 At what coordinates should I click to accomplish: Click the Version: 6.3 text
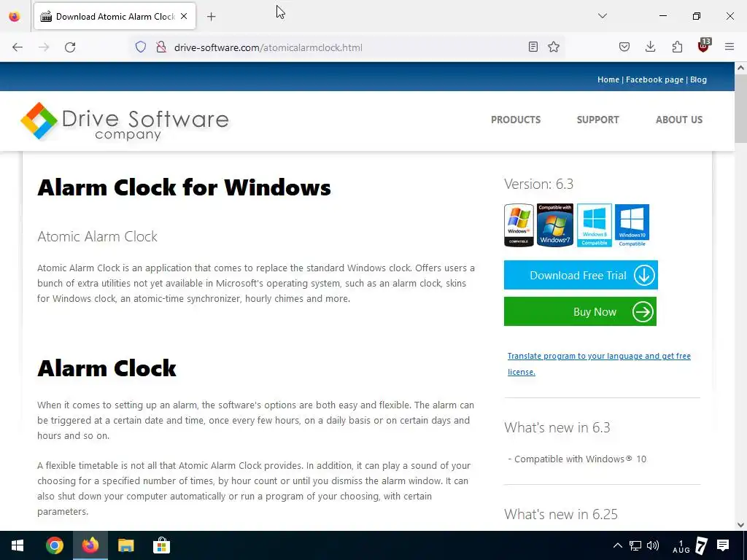point(539,184)
